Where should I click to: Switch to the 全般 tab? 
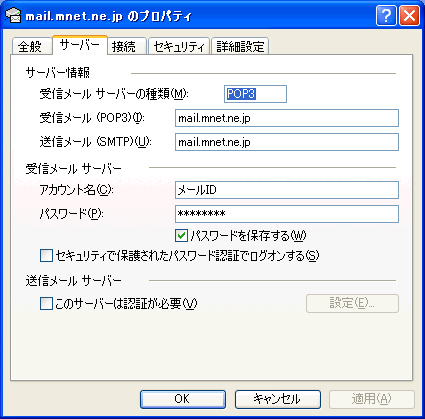click(x=31, y=46)
